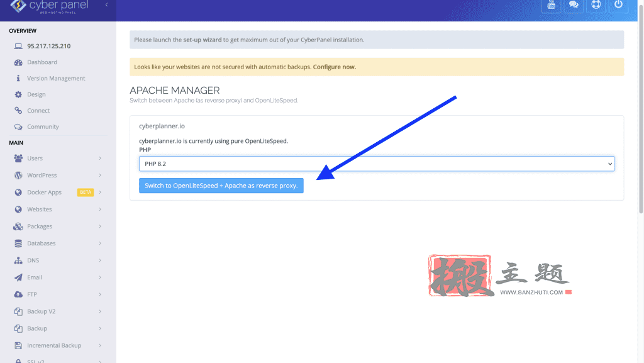Open the Dashboard menu item
The height and width of the screenshot is (363, 644).
(42, 62)
